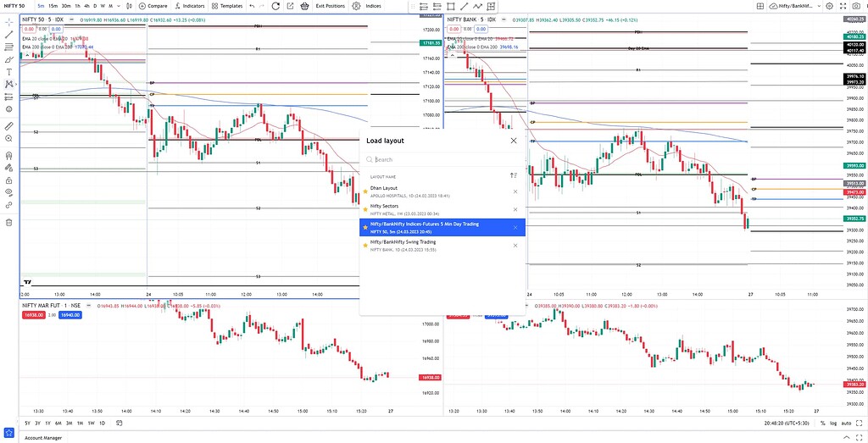Image resolution: width=868 pixels, height=443 pixels.
Task: Select horizontal ray tool in floating toolbar
Action: (x=437, y=7)
